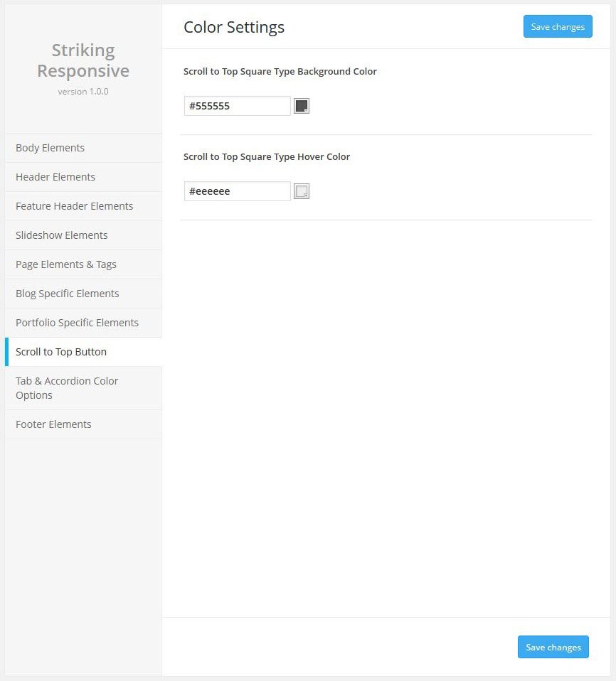Click the active Scroll to Top Button item
Image resolution: width=616 pixels, height=681 pixels.
[x=61, y=352]
